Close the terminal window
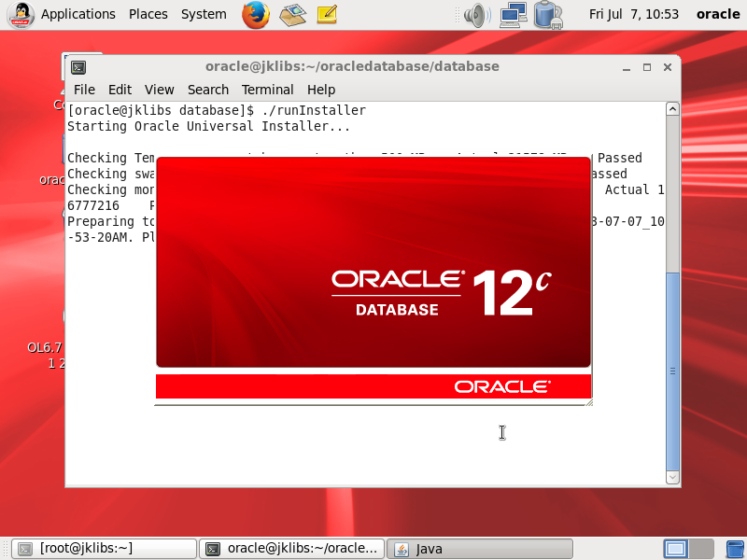Viewport: 747px width, 560px height. (x=668, y=67)
